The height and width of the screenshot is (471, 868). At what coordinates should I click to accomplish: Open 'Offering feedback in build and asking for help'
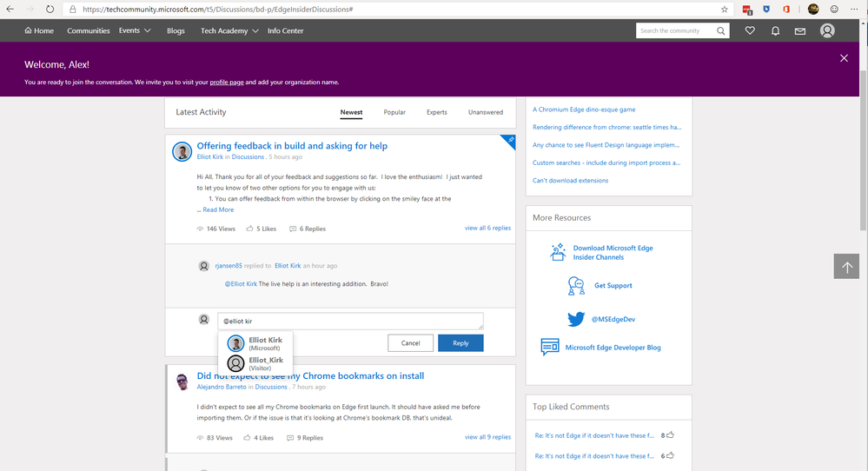pos(292,146)
